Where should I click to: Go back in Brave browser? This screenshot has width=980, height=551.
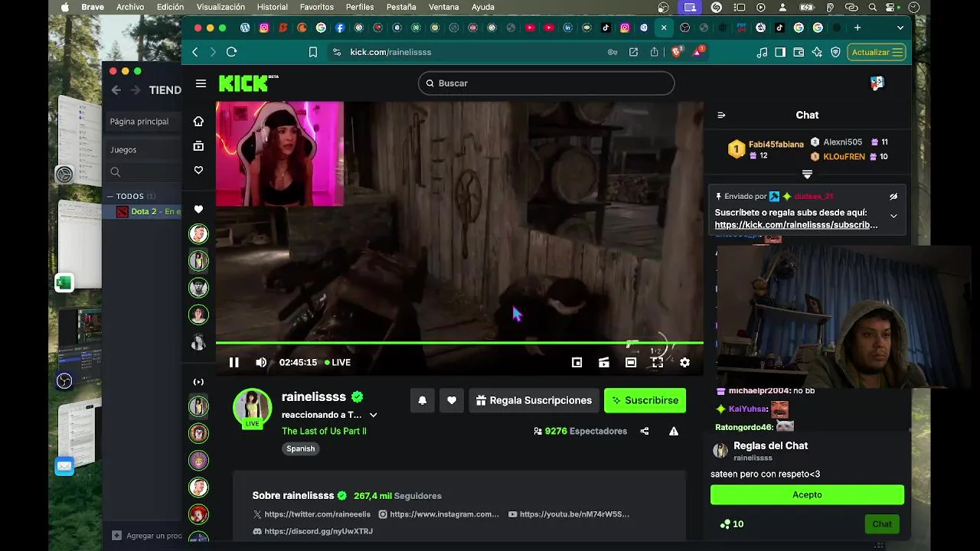click(195, 52)
